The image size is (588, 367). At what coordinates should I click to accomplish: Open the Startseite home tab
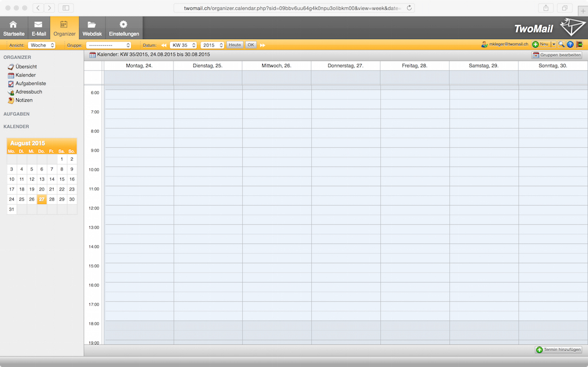click(14, 28)
